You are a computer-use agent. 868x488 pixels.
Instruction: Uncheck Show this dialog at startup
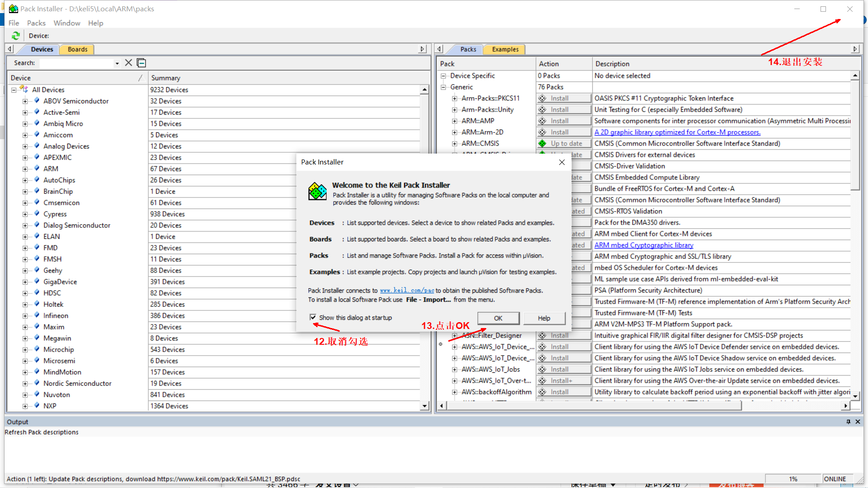(313, 317)
